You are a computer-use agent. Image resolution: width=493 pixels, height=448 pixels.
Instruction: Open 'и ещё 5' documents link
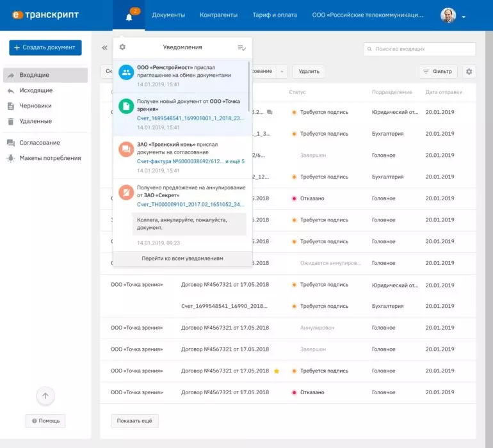pos(235,161)
